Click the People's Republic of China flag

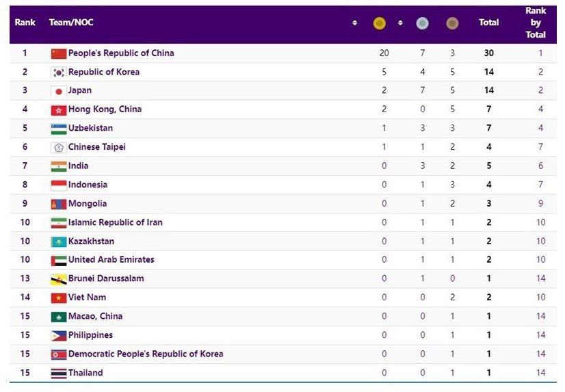[x=58, y=53]
